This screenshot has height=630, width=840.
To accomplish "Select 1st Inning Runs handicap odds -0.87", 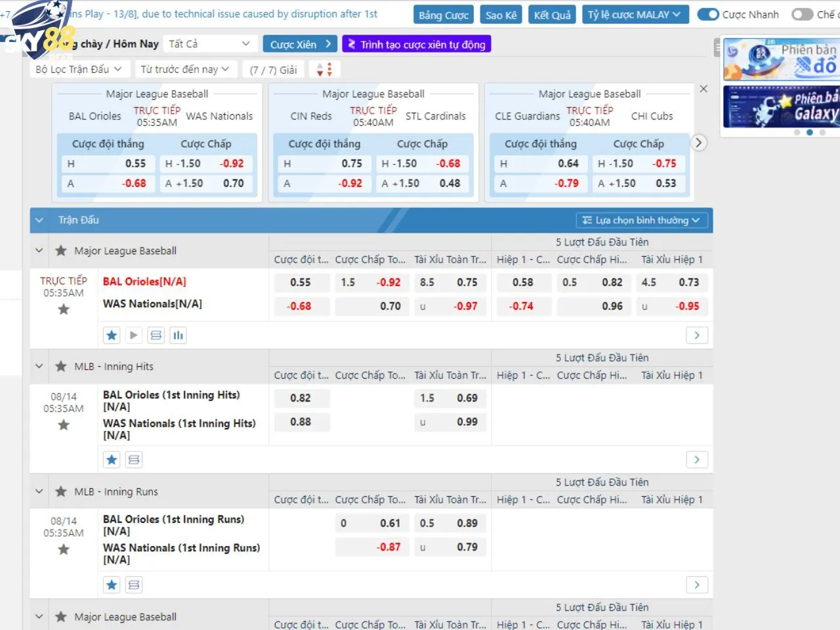I will [x=371, y=547].
